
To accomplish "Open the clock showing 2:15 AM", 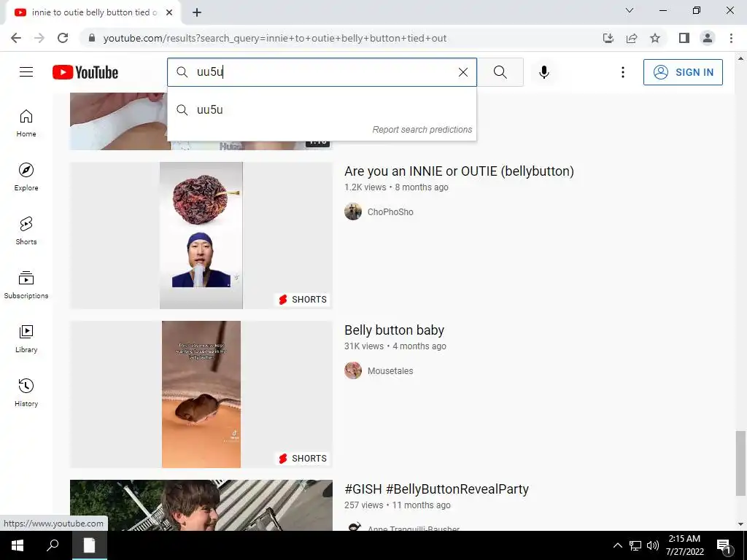I will [684, 545].
